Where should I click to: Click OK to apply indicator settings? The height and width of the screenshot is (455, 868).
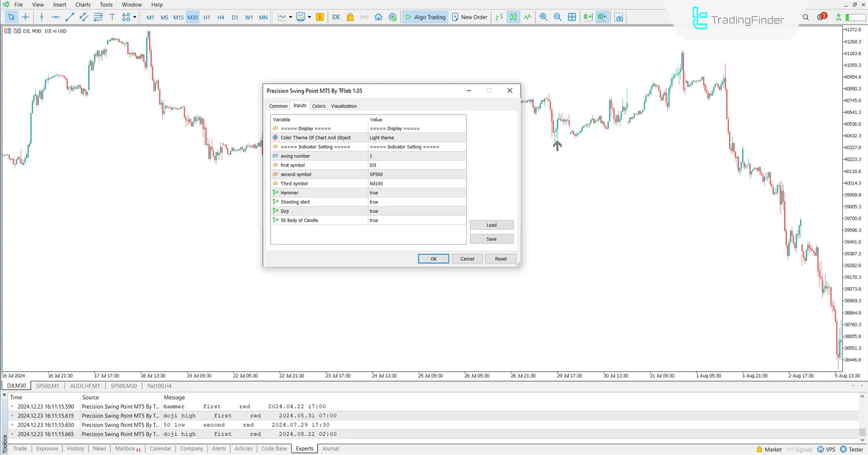click(433, 258)
